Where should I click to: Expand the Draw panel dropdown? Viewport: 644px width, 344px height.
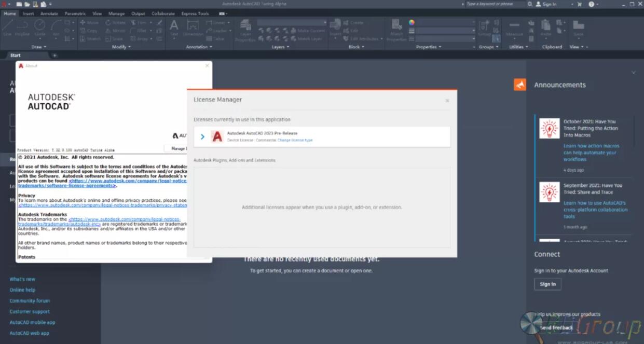point(39,47)
